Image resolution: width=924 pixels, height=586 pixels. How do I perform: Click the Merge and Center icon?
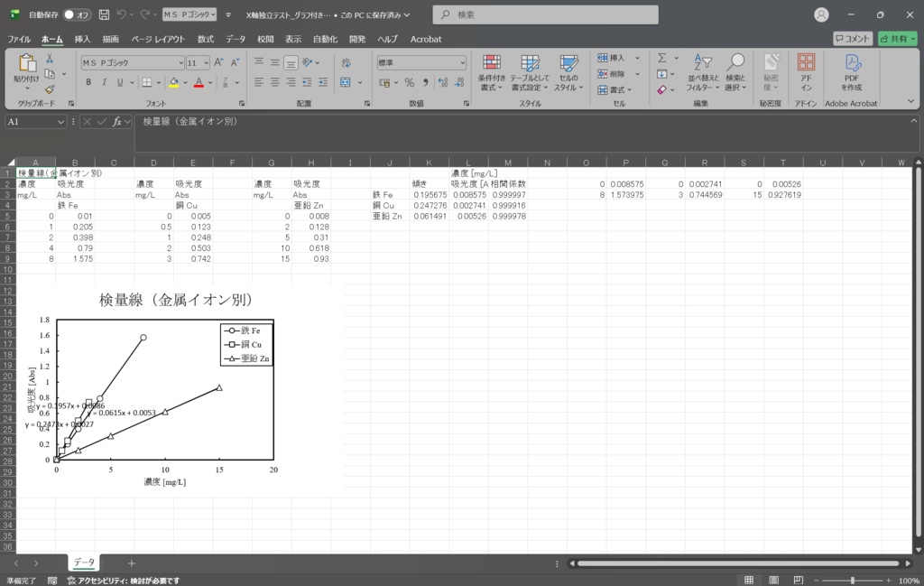point(346,82)
